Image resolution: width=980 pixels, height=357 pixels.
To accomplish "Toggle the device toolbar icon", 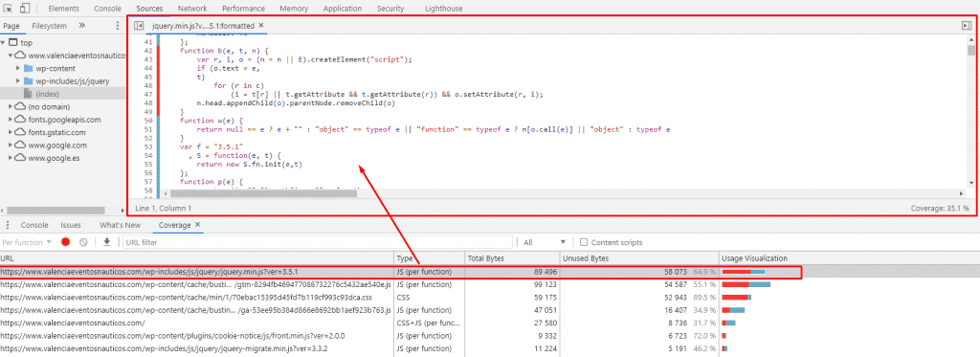I will coord(25,9).
